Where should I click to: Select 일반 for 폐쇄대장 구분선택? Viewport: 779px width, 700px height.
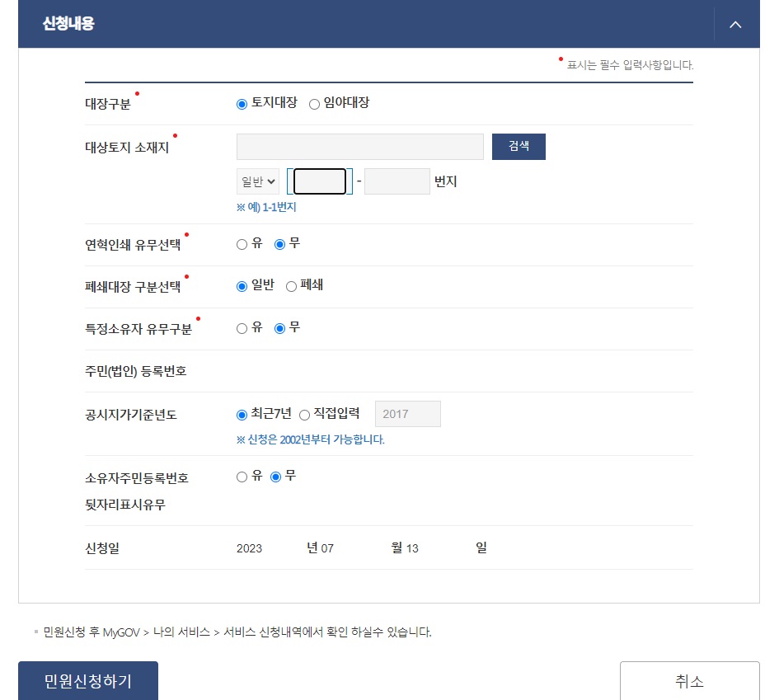[x=242, y=286]
